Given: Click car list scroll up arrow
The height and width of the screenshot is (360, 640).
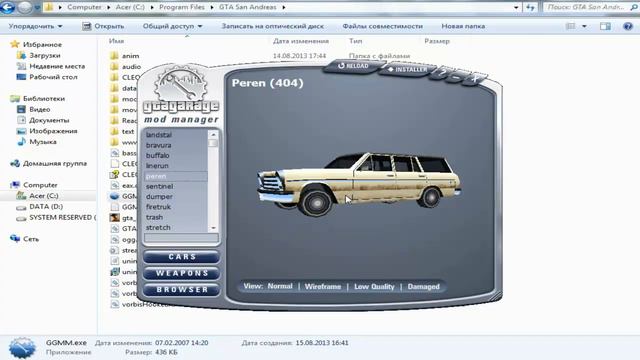Looking at the screenshot, I should [x=213, y=134].
